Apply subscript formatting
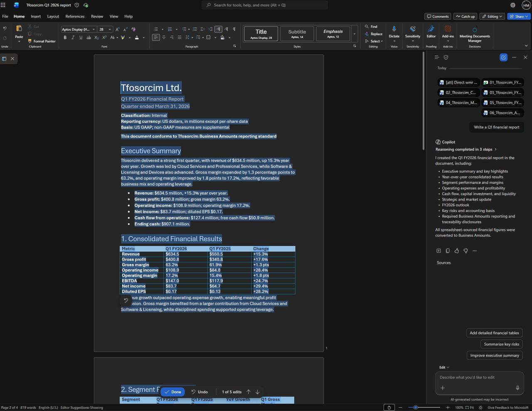The height and width of the screenshot is (411, 532). tap(96, 37)
